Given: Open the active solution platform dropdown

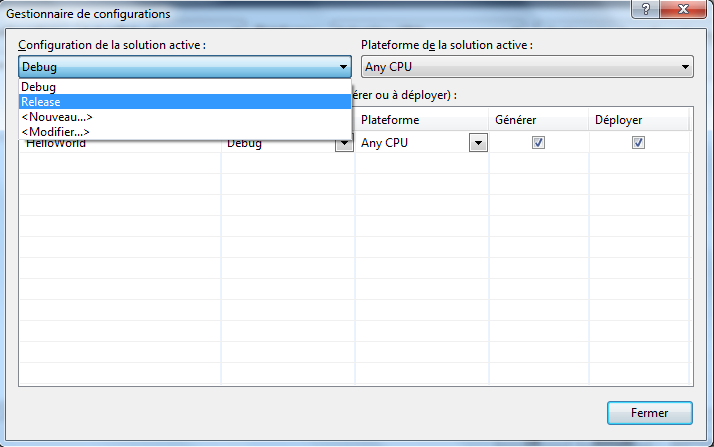Looking at the screenshot, I should coord(526,67).
